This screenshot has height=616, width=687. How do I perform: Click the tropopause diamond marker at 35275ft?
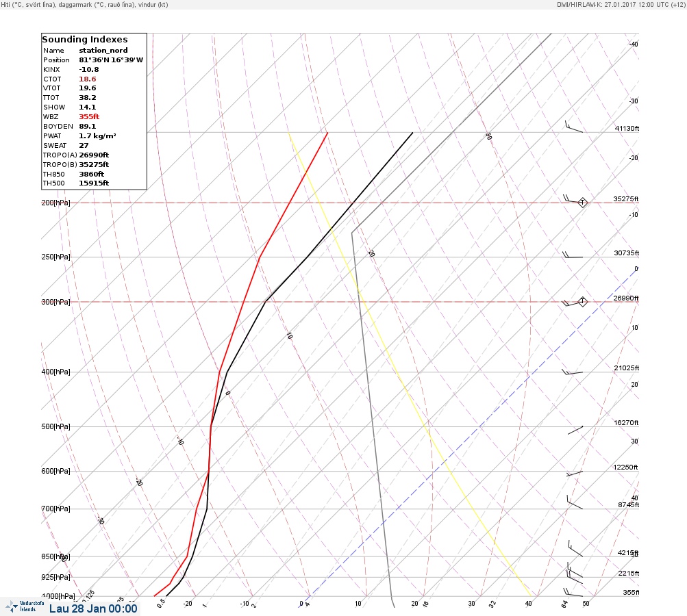pyautogui.click(x=582, y=203)
